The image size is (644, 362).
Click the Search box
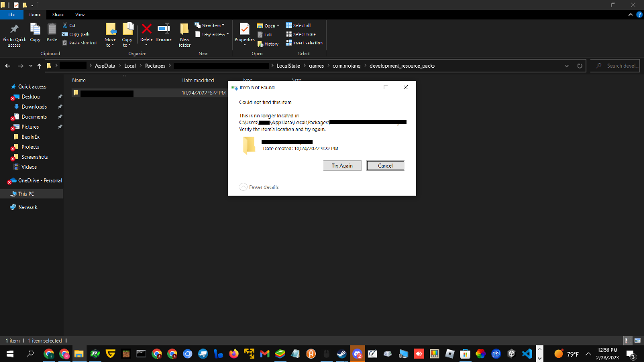coord(615,66)
